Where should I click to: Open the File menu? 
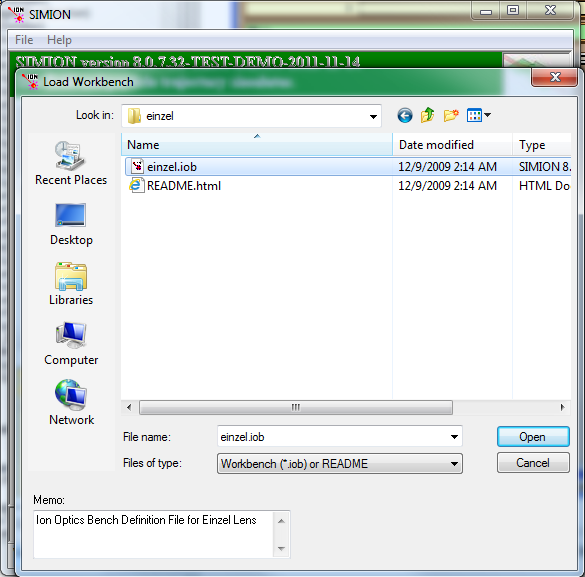24,40
